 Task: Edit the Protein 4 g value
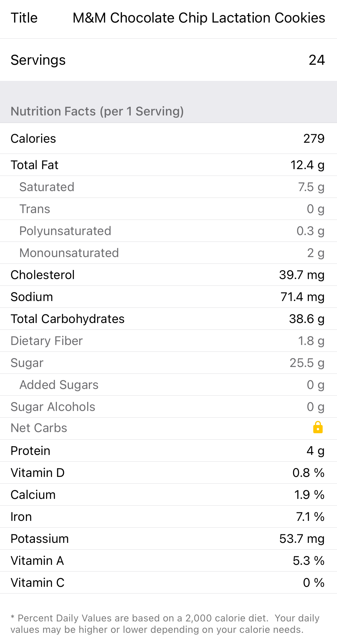pos(315,451)
